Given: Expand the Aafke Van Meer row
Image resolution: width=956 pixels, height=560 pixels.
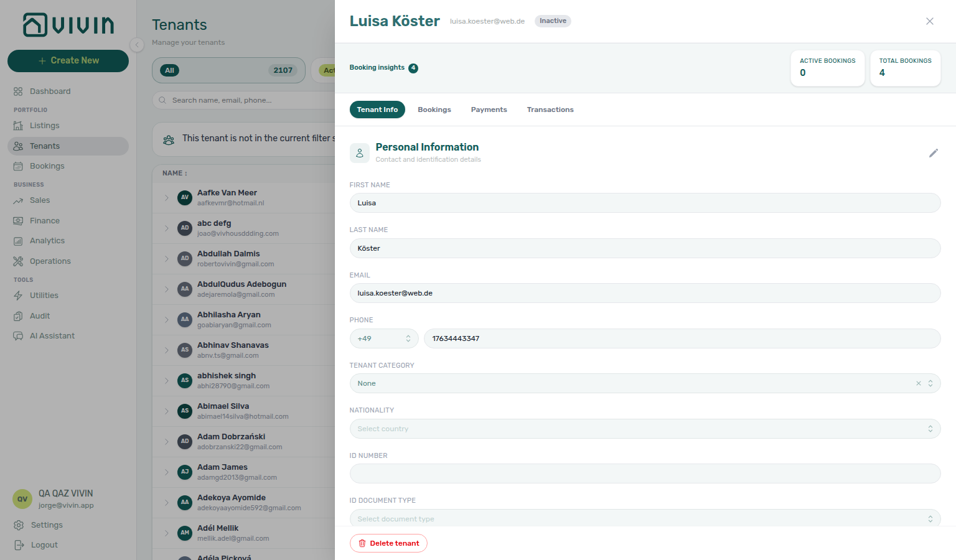Looking at the screenshot, I should 166,198.
